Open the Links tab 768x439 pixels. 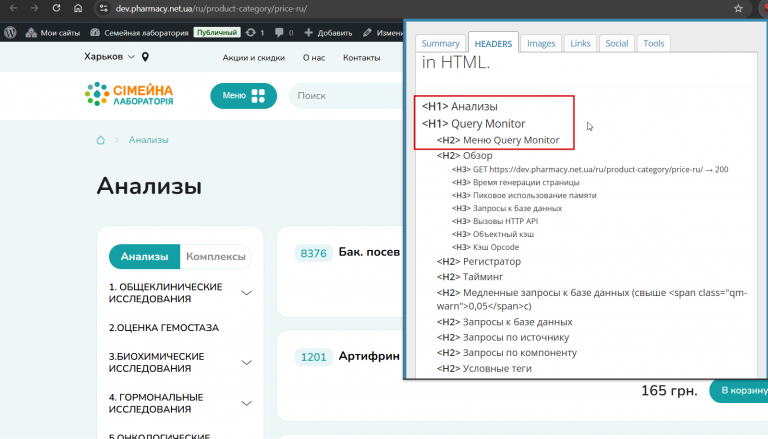coord(580,43)
